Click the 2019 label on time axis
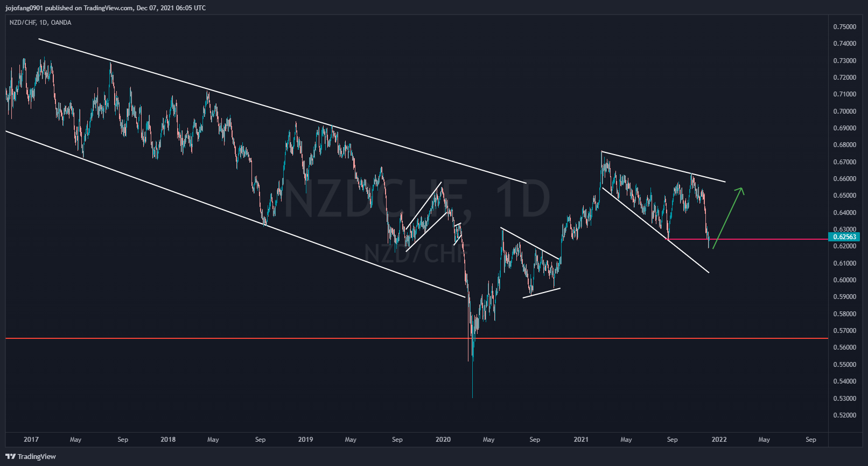The width and height of the screenshot is (868, 466). pos(305,440)
